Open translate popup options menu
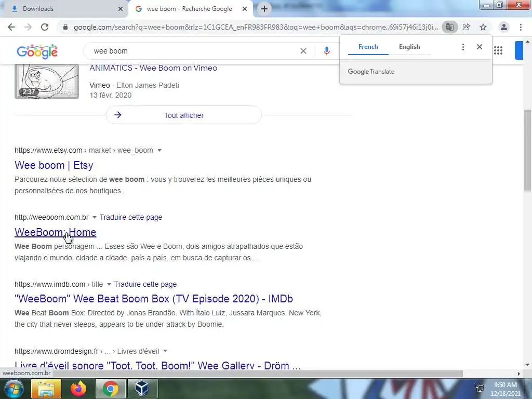Viewport: 532px width, 399px height. [463, 47]
